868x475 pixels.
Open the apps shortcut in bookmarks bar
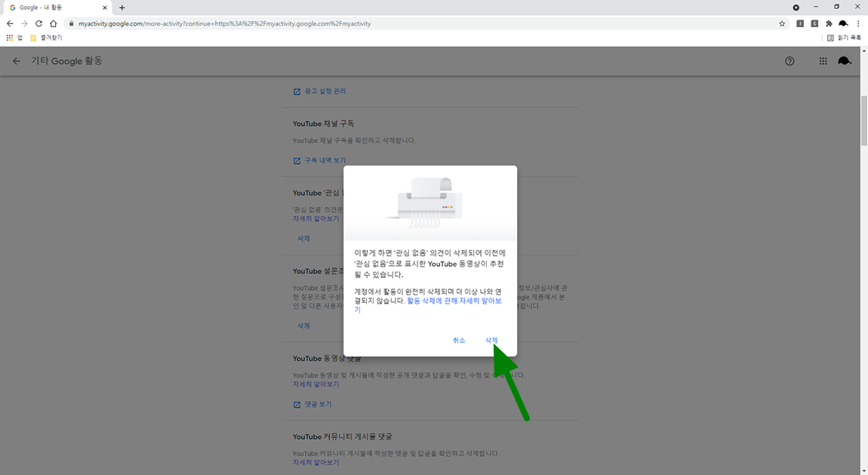coord(14,38)
